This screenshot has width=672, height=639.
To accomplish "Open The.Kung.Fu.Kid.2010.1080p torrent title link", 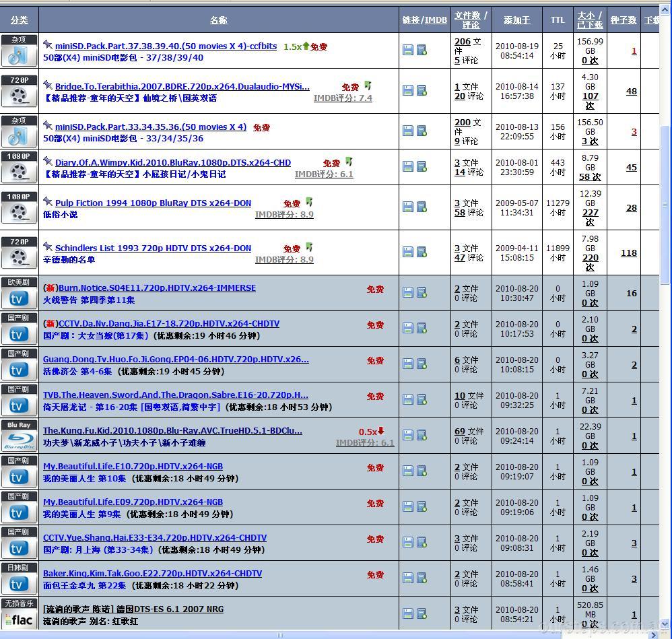I will click(172, 431).
